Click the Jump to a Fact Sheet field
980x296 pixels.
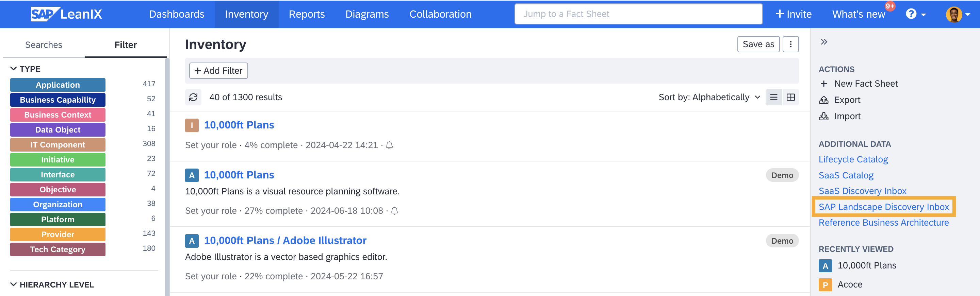638,14
